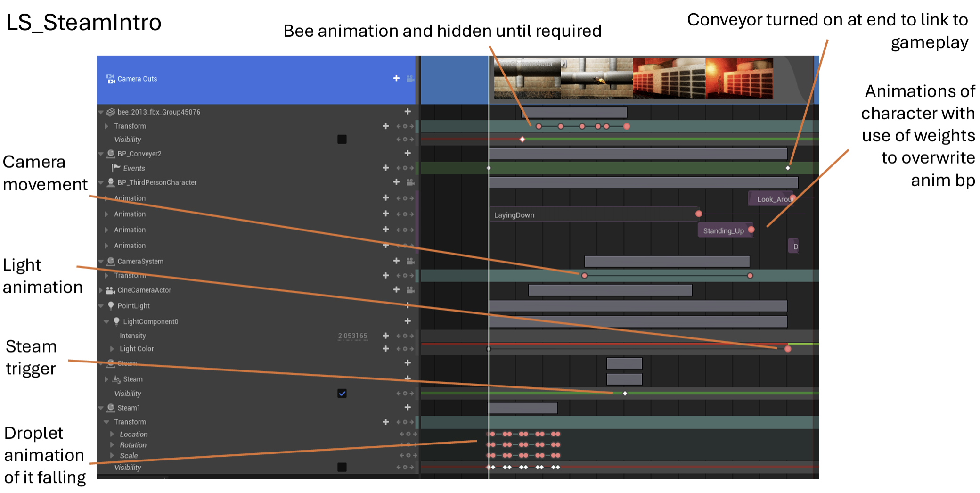
Task: Uncheck the Steam Visibility checkbox
Action: [x=342, y=394]
